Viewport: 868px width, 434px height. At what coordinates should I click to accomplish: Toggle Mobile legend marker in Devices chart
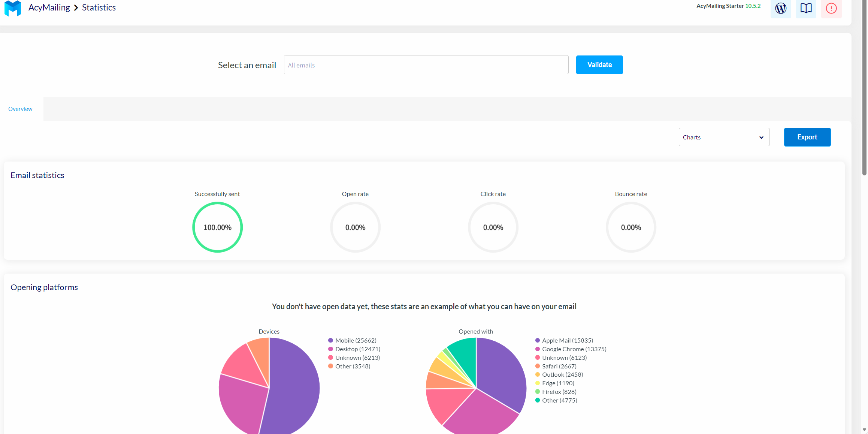330,340
